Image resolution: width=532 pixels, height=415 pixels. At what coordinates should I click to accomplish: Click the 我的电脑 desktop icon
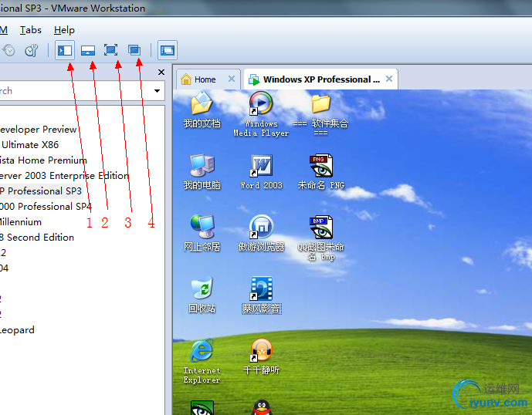click(x=202, y=171)
